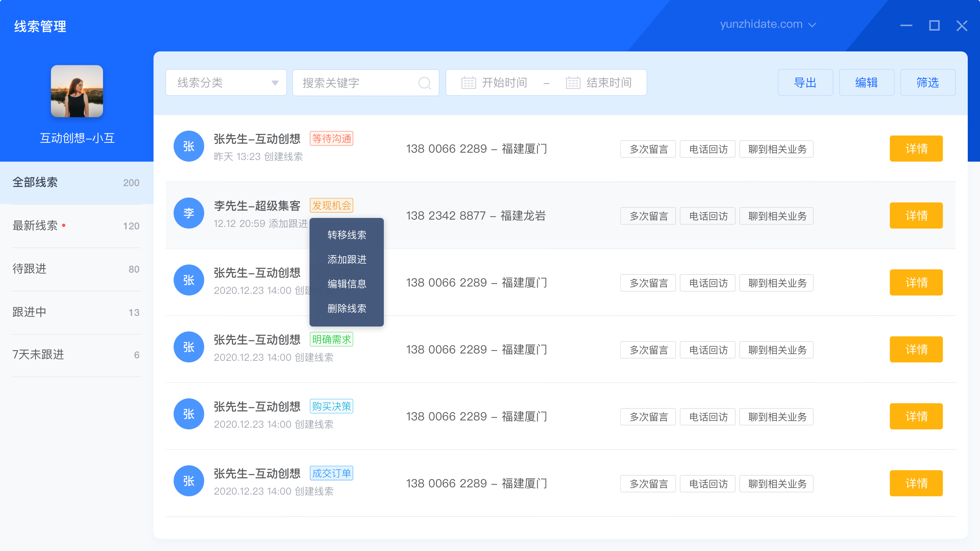
Task: Open the 待跟进 sidebar category
Action: click(x=77, y=269)
